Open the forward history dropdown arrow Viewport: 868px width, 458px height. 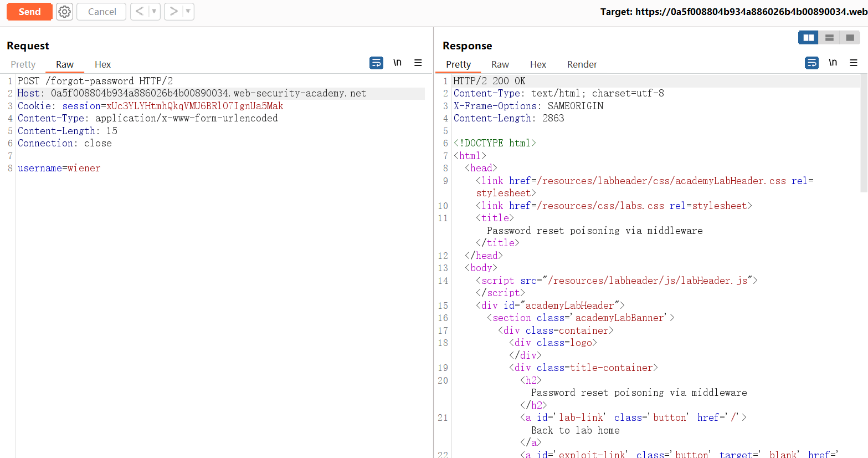pos(188,12)
